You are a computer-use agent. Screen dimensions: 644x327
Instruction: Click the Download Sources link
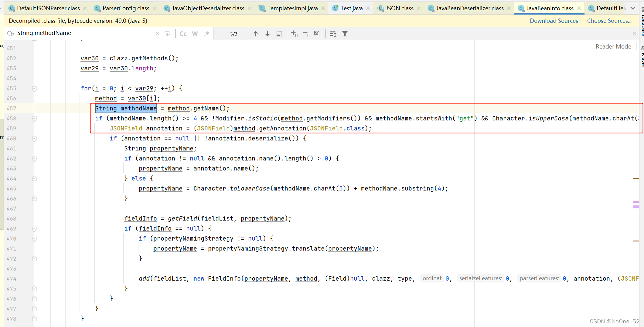tap(554, 21)
